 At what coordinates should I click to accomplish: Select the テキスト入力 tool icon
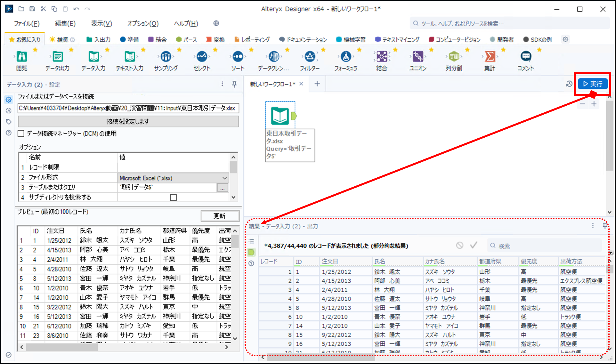click(130, 57)
